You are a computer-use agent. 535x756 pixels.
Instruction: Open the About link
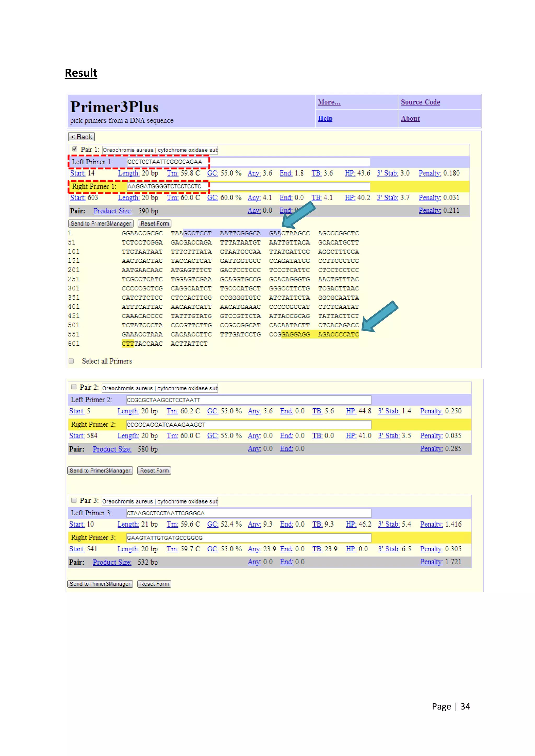[410, 119]
